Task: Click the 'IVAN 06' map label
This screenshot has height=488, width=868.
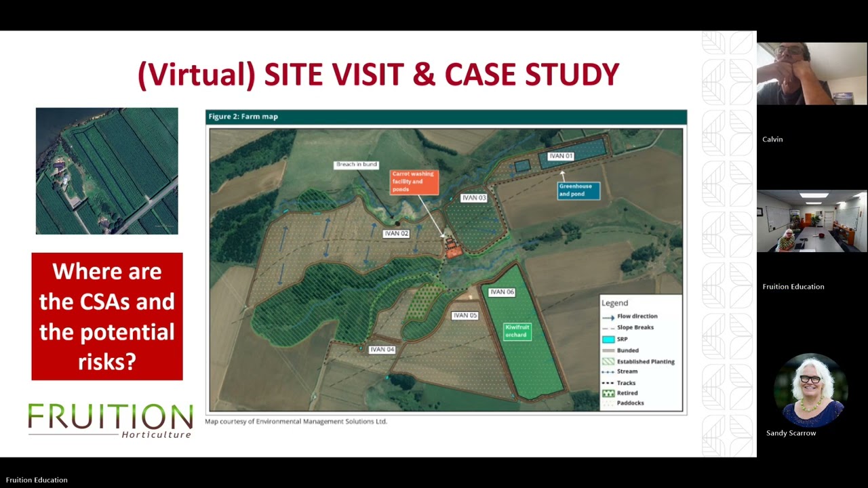Action: (x=502, y=292)
